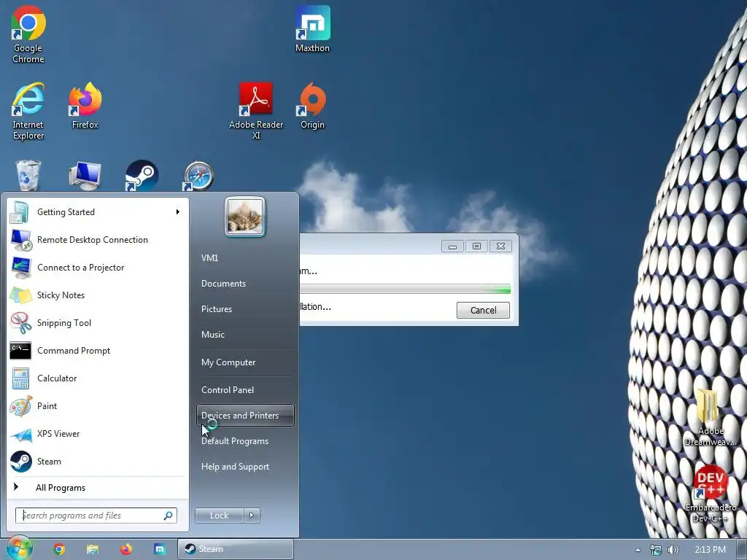Open the Maxthon desktop shortcut
The image size is (747, 560).
click(x=312, y=28)
